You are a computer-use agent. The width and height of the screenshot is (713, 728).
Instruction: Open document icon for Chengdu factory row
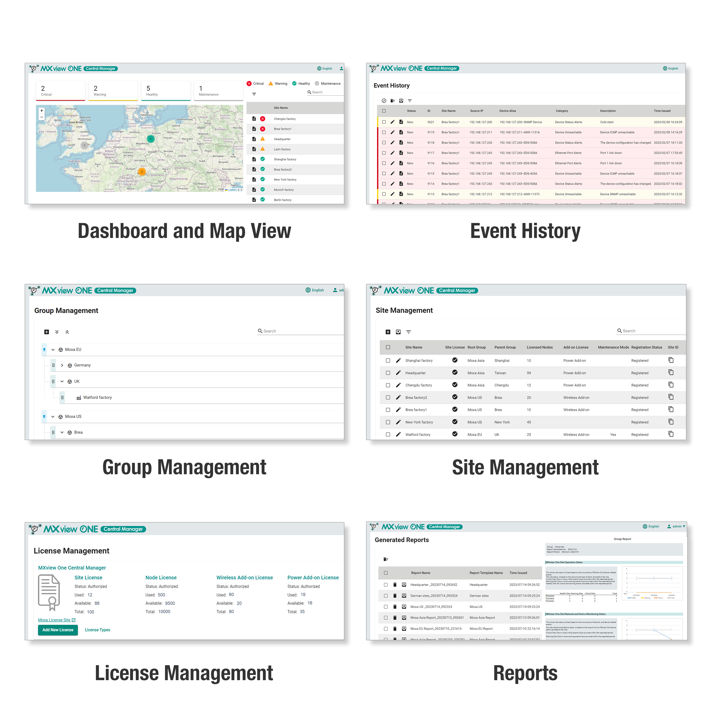coord(254,119)
